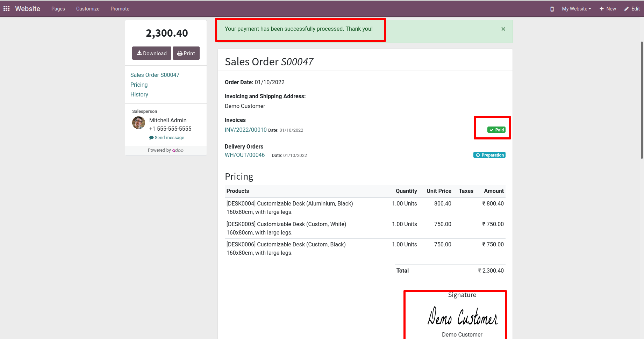Click the Edit pencil button
The height and width of the screenshot is (339, 644).
[632, 9]
